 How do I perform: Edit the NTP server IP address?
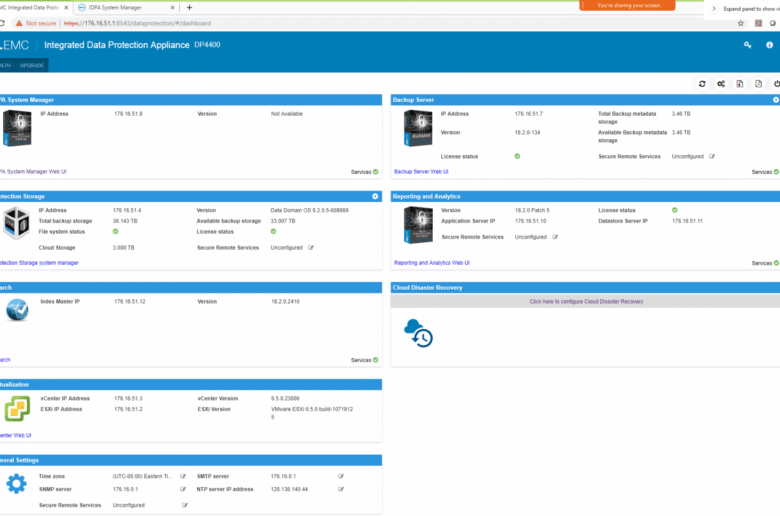(x=341, y=489)
